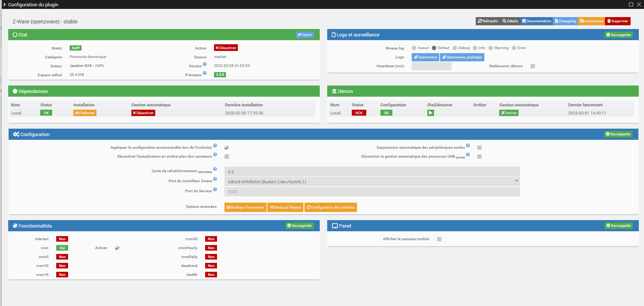The image size is (644, 306).
Task: Click the Cycle de rafraîchissement field
Action: (372, 172)
